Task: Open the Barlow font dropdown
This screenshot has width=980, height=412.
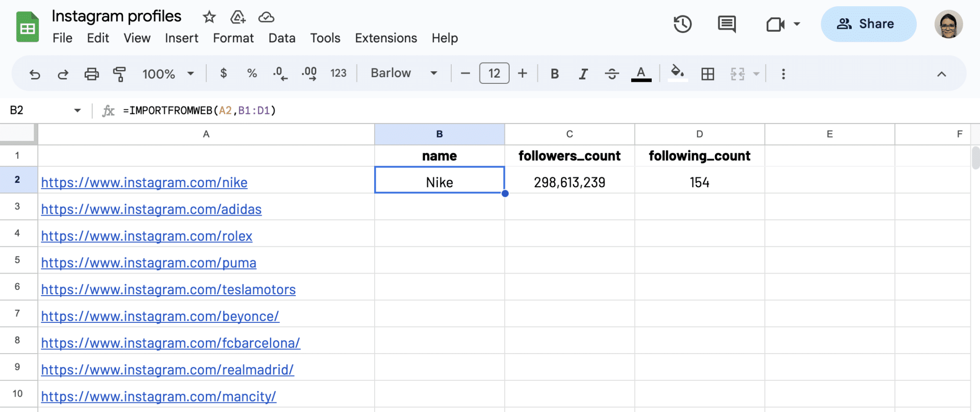Action: click(404, 73)
